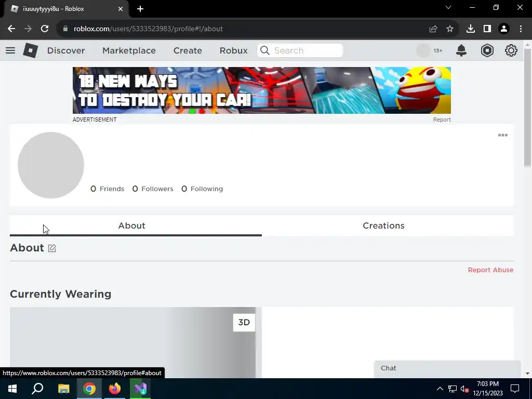Open network status tray icon
Screen dimensions: 532x399
(x=453, y=389)
